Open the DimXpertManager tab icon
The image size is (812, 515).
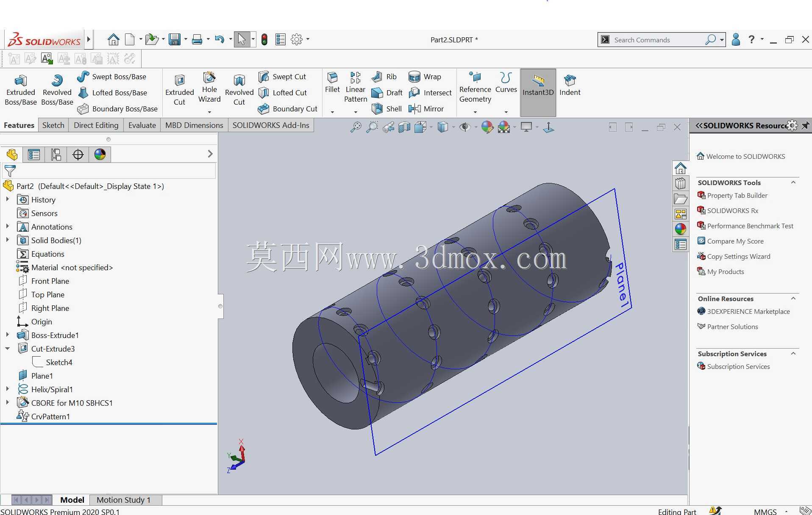[78, 155]
